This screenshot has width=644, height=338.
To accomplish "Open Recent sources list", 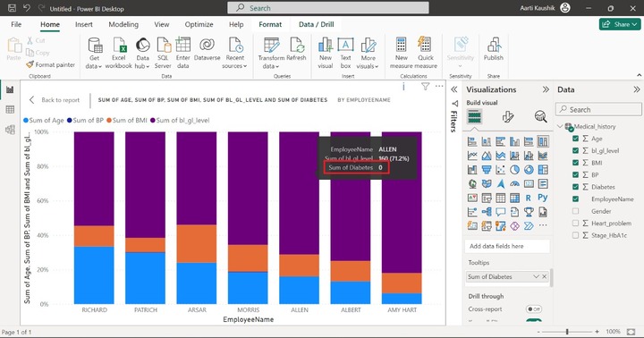I will (235, 53).
